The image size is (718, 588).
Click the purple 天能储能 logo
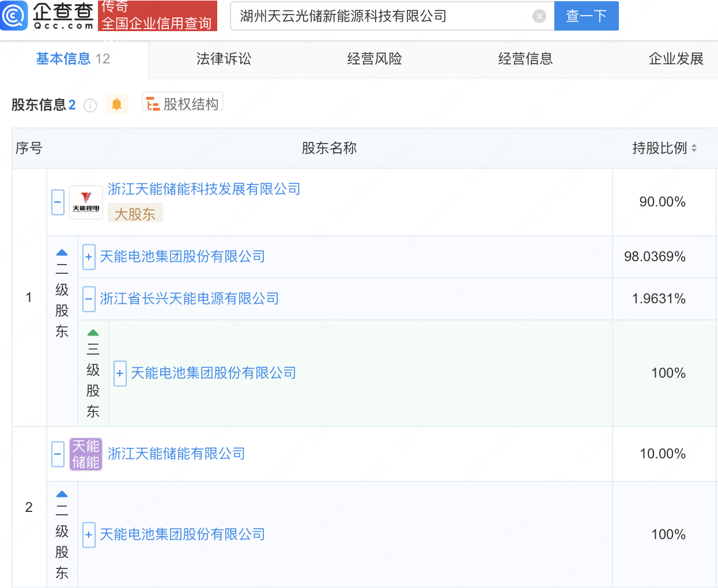click(x=86, y=454)
